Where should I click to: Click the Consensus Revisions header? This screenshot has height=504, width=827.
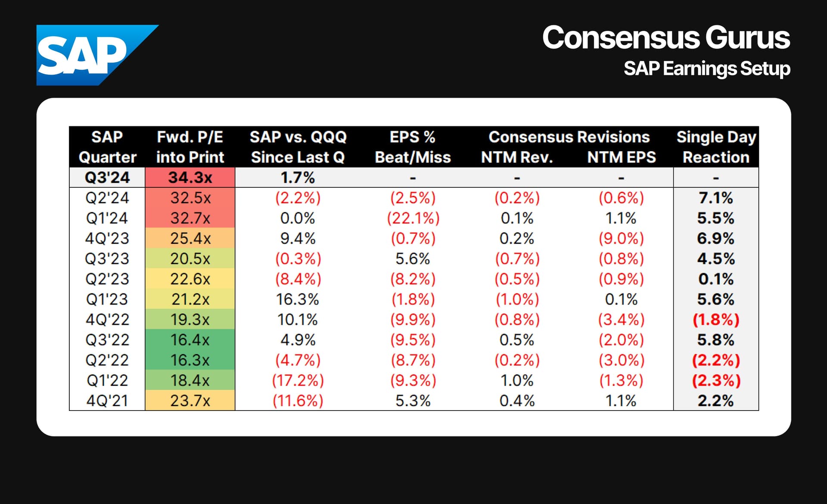[569, 137]
